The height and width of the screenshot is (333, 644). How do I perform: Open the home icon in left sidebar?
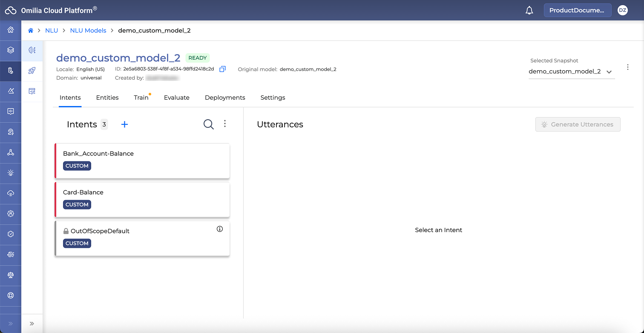[11, 30]
